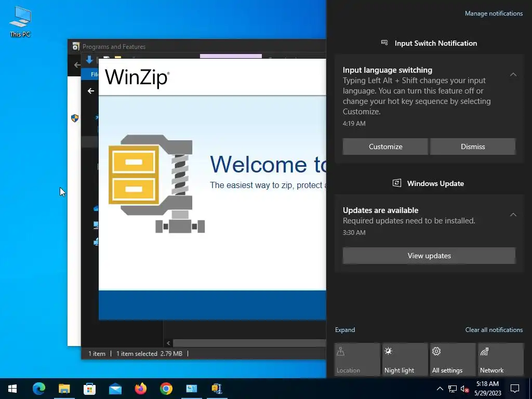
Task: Click Customize in the Input language switching notification
Action: pyautogui.click(x=385, y=147)
